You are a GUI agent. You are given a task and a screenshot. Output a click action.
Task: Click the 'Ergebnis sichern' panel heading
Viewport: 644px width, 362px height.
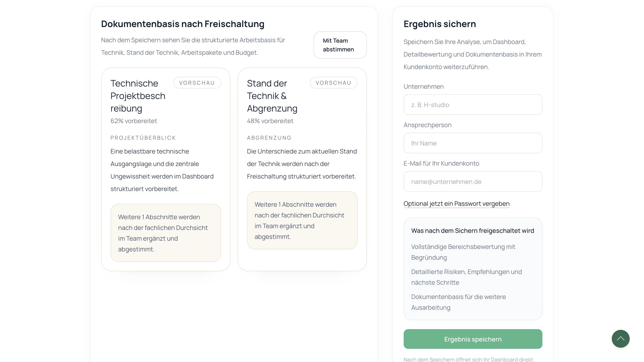point(439,24)
